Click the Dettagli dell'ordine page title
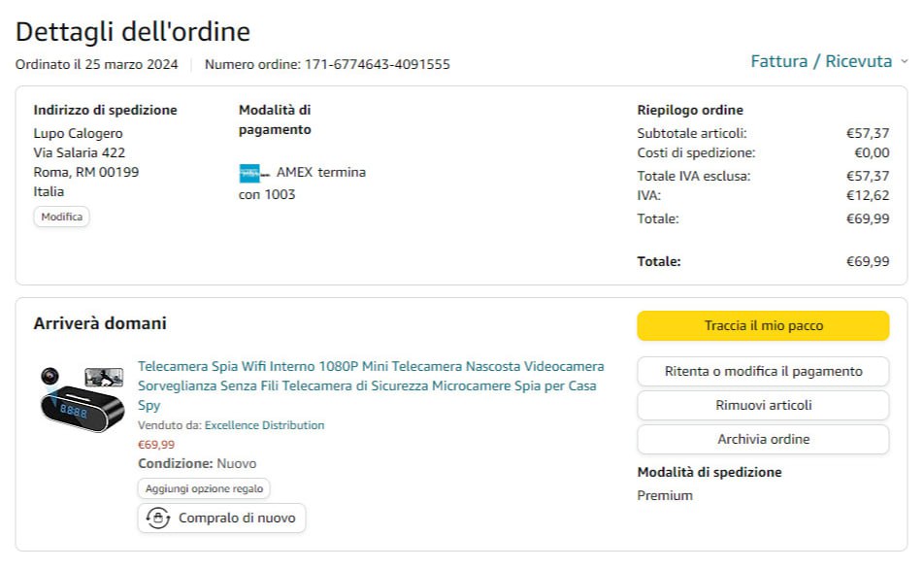Image resolution: width=924 pixels, height=569 pixels. click(x=133, y=31)
